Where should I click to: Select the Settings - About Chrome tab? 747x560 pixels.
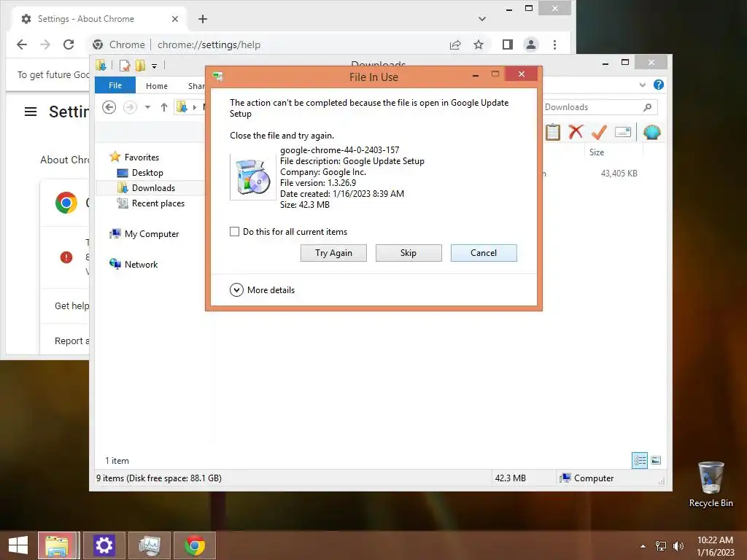tap(98, 19)
